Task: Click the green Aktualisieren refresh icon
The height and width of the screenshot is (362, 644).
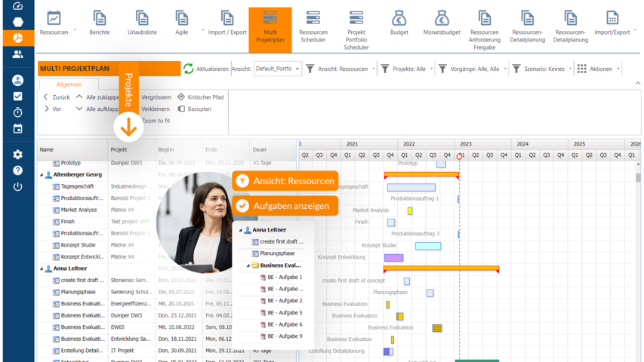Action: [189, 69]
